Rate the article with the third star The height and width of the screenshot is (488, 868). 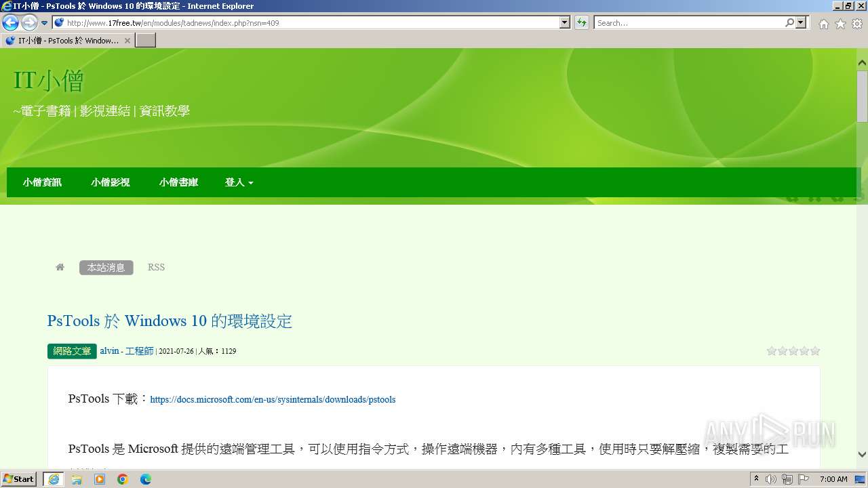[793, 350]
